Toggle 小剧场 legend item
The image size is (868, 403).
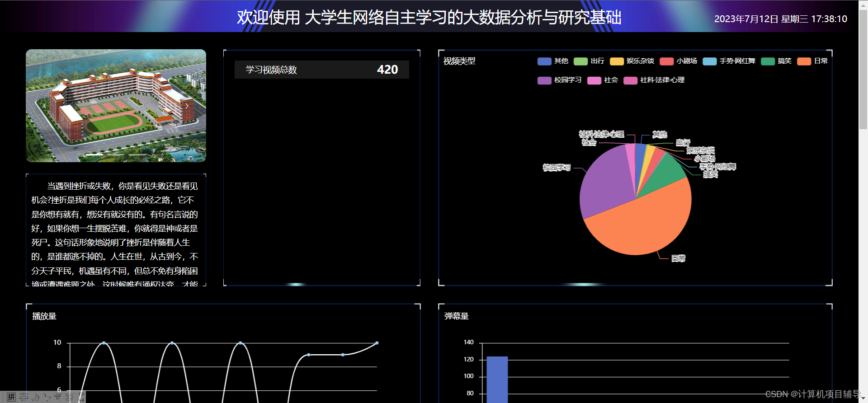[679, 61]
